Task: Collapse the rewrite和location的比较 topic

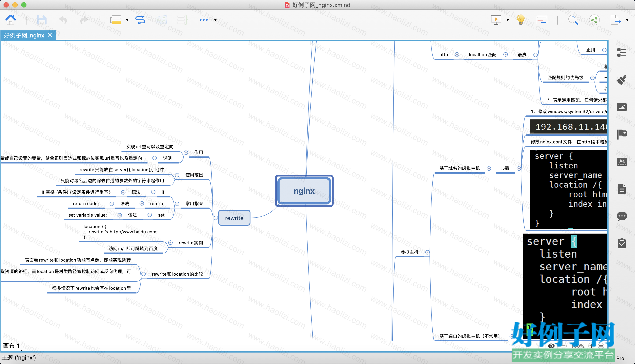Action: tap(144, 274)
